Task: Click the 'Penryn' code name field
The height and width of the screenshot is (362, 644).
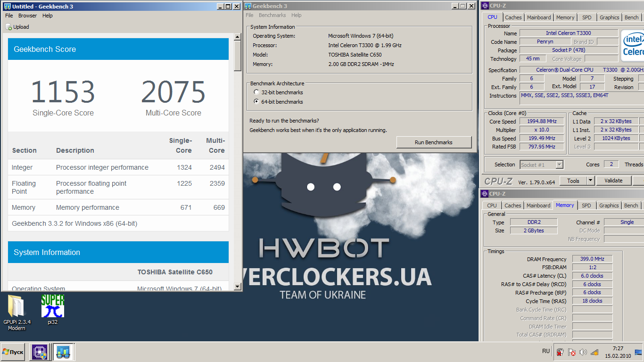Action: point(545,41)
